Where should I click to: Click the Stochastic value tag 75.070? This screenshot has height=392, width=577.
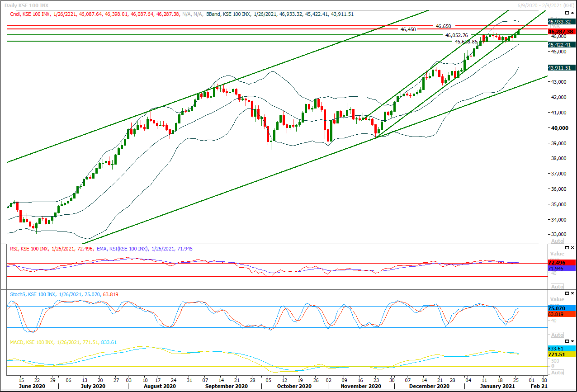pos(561,308)
